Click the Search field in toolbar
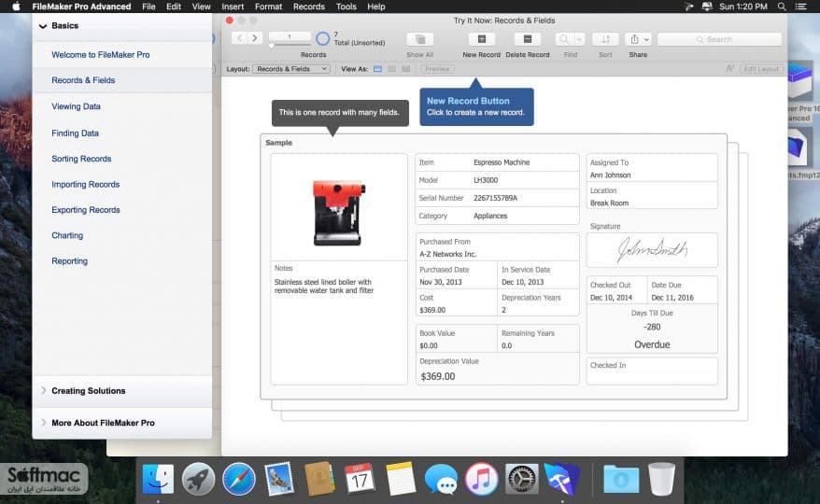This screenshot has width=820, height=504. (719, 39)
